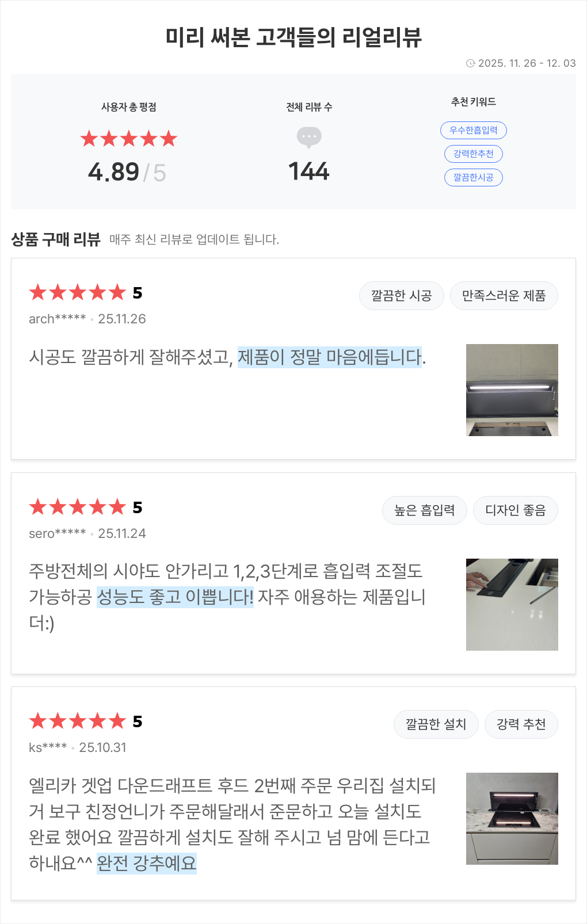The width and height of the screenshot is (587, 924).
Task: Select the 우수한흡입력 keyword tag
Action: pyautogui.click(x=473, y=130)
